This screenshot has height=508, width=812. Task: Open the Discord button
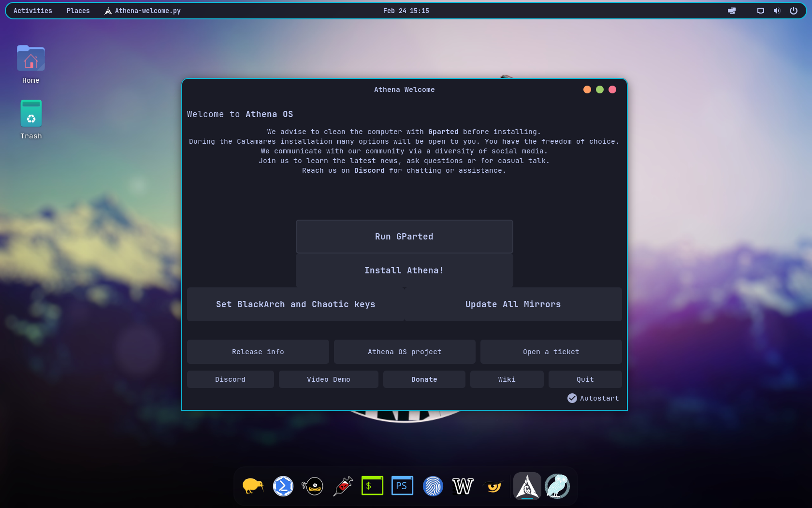click(231, 379)
